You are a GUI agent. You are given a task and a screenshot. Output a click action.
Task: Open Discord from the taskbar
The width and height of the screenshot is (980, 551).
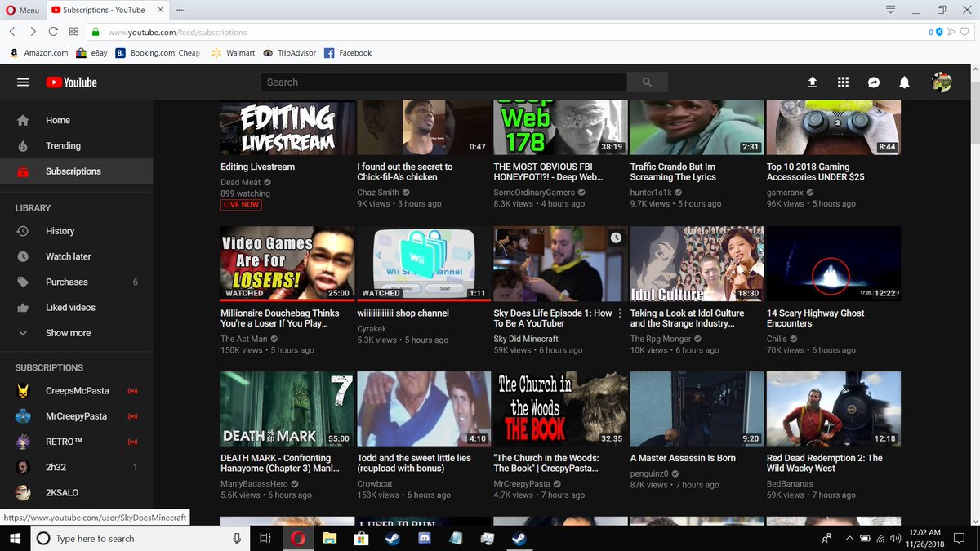click(x=424, y=539)
